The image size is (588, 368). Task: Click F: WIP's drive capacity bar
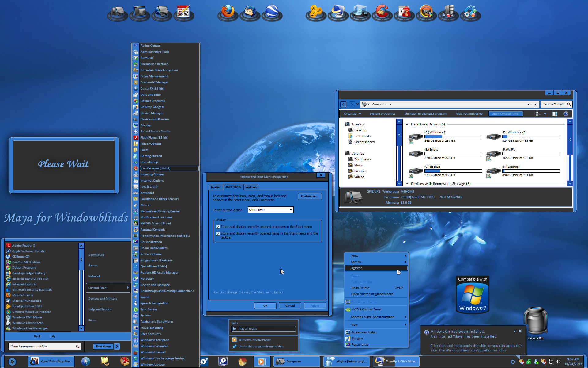(531, 154)
